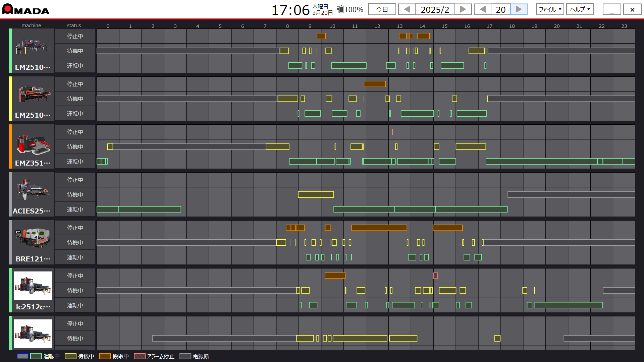Open the ヘルプ dropdown menu
Viewport: 644px width, 362px height.
pos(580,9)
